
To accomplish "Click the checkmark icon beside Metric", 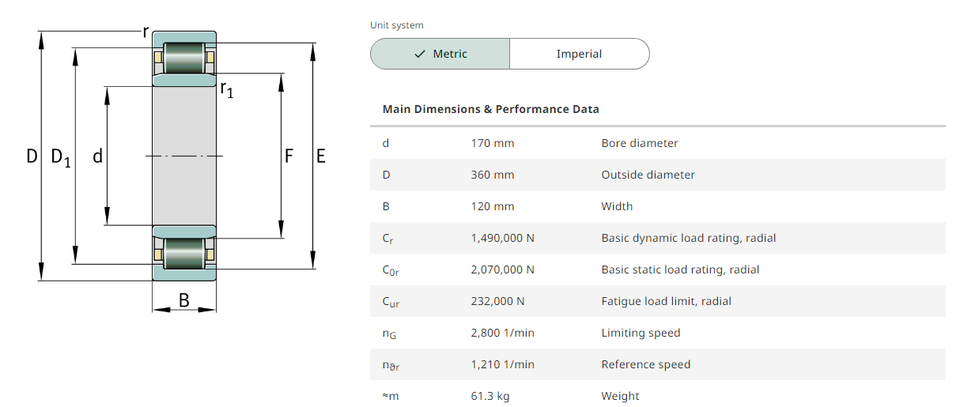I will click(420, 54).
